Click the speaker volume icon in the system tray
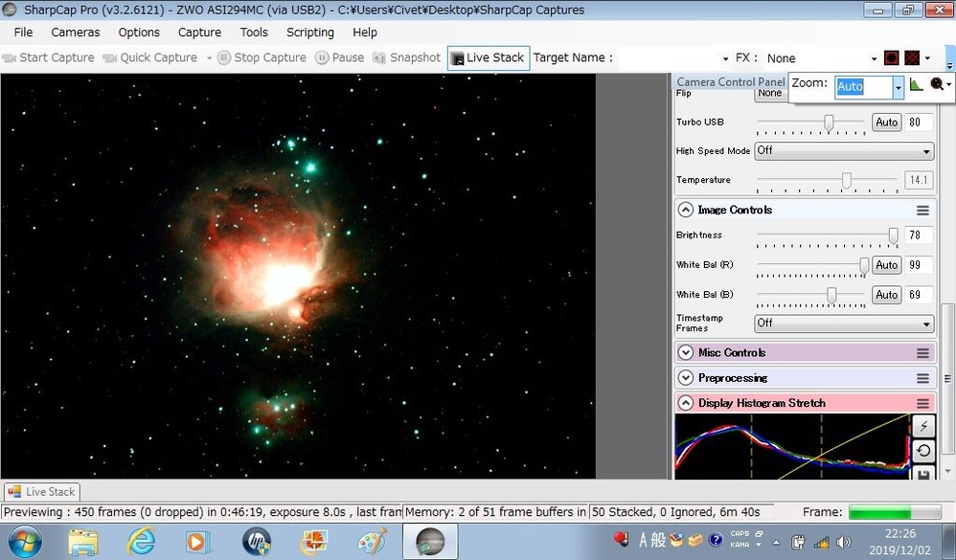 point(844,542)
